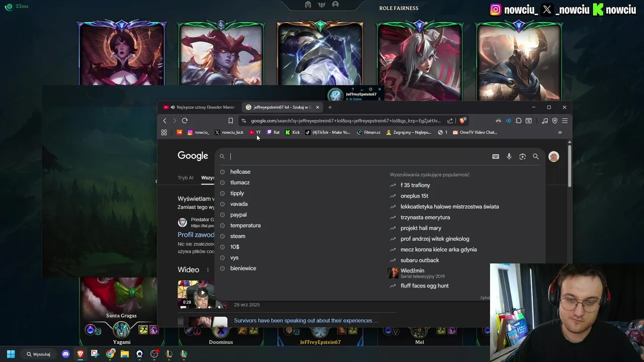Start voice search with microphone icon
Screen dimensions: 644x362
click(x=509, y=156)
